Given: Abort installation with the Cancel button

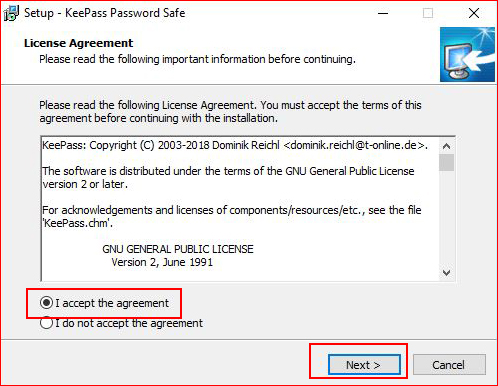Looking at the screenshot, I should click(x=449, y=365).
